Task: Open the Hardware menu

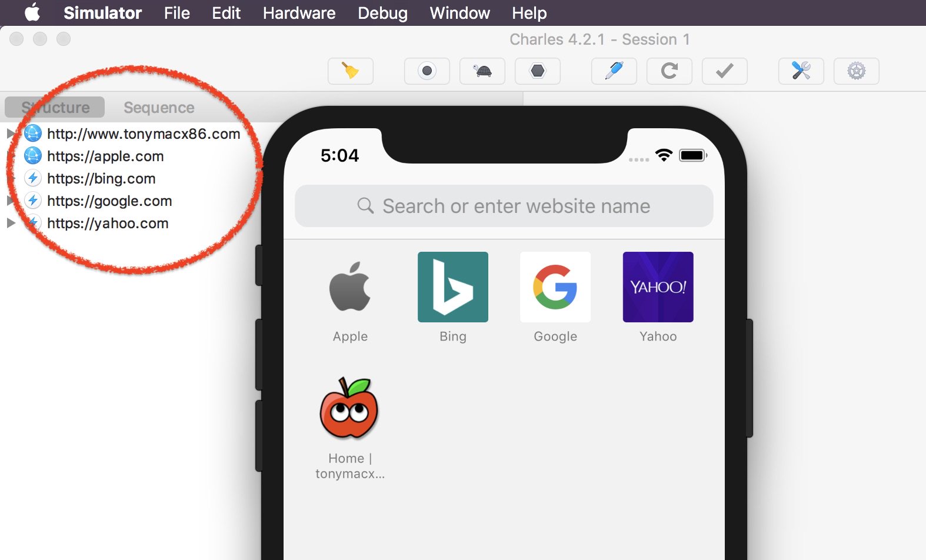Action: coord(299,13)
